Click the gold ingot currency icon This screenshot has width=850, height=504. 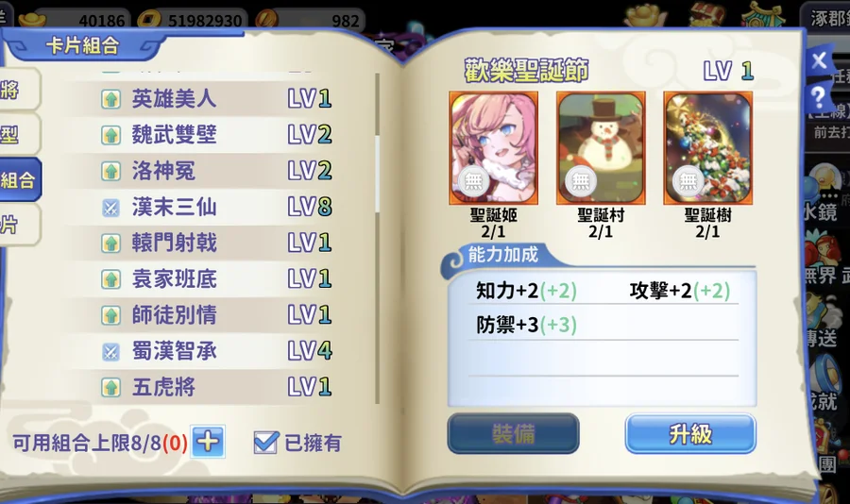(32, 20)
